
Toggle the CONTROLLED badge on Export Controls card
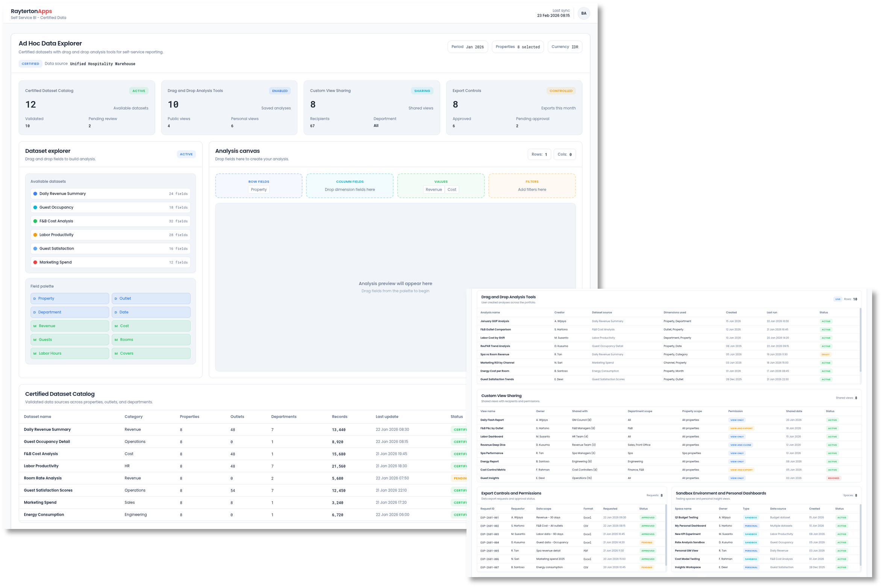tap(561, 91)
